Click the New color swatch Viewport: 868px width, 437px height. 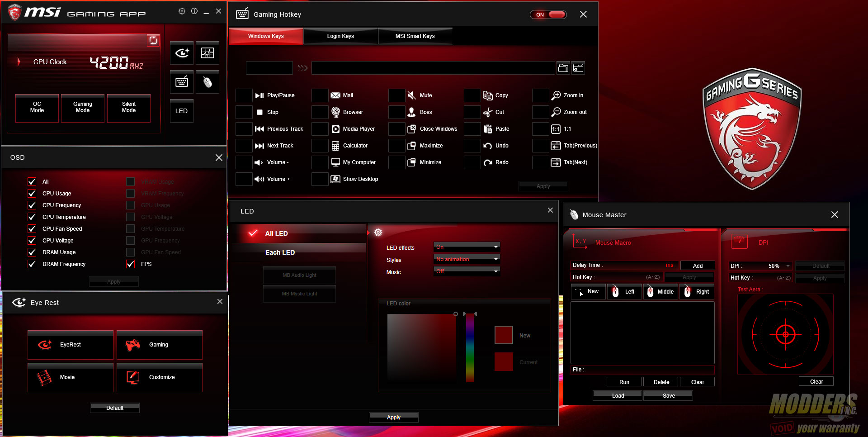coord(504,335)
